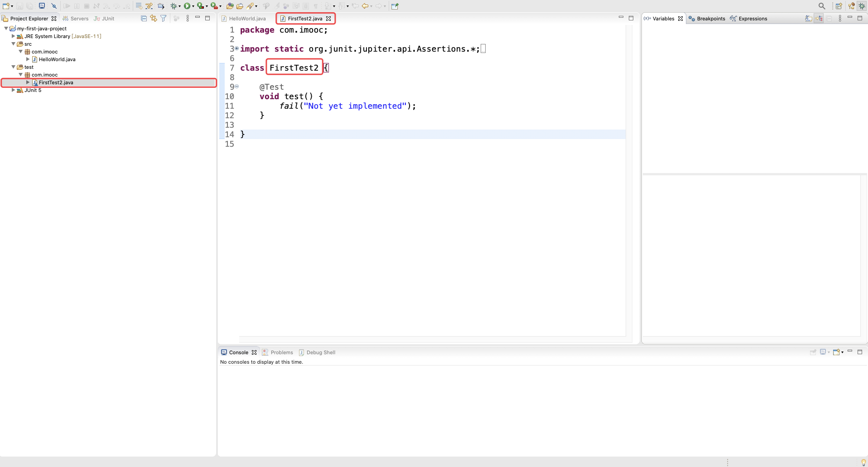Click the magnifier Quick Access search icon
The image size is (868, 467).
[822, 6]
